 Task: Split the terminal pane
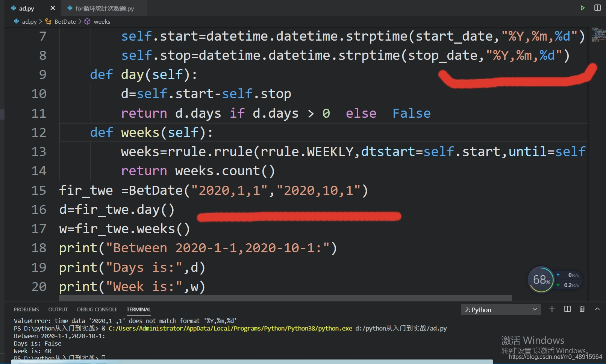tap(568, 309)
